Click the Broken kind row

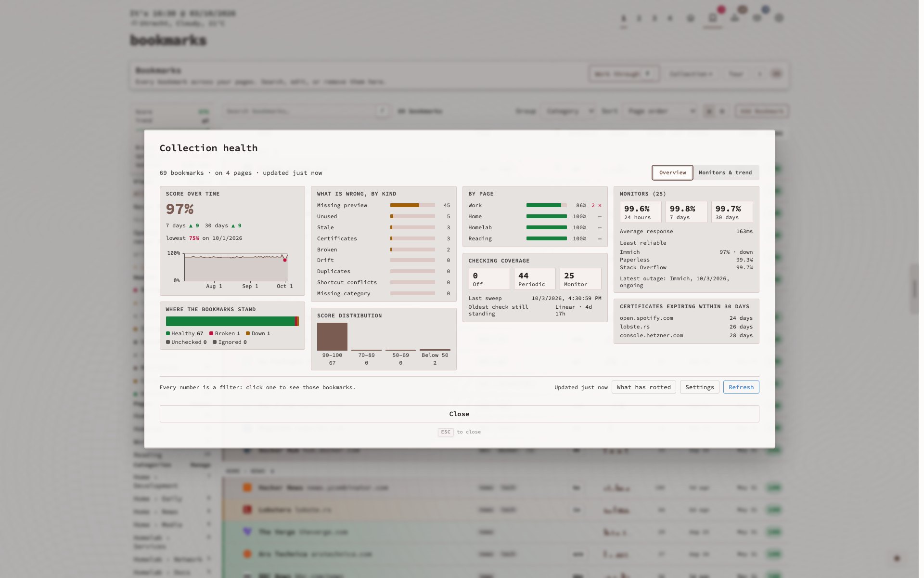(384, 250)
